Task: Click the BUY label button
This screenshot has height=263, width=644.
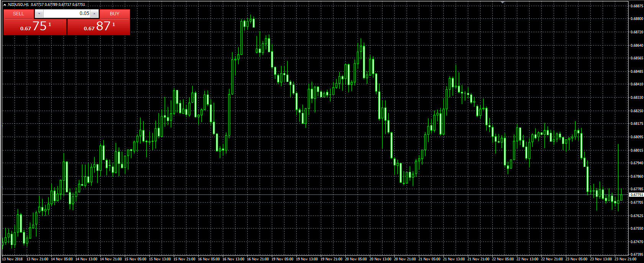Action: (x=114, y=13)
